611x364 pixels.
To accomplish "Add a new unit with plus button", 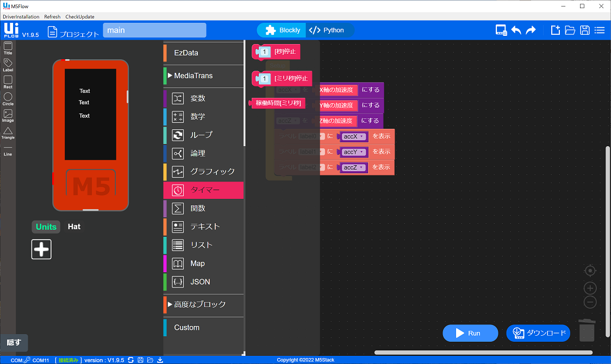I will (x=41, y=249).
